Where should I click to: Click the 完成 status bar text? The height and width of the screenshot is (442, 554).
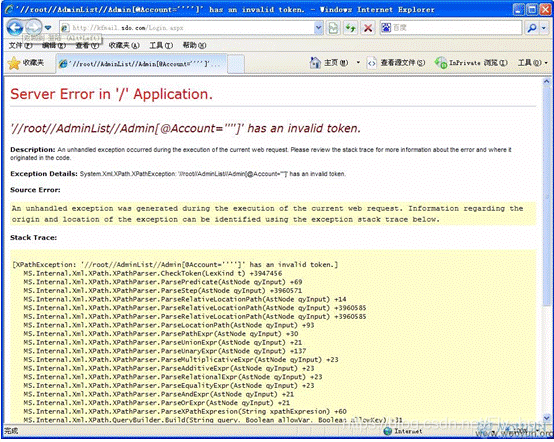(x=11, y=431)
